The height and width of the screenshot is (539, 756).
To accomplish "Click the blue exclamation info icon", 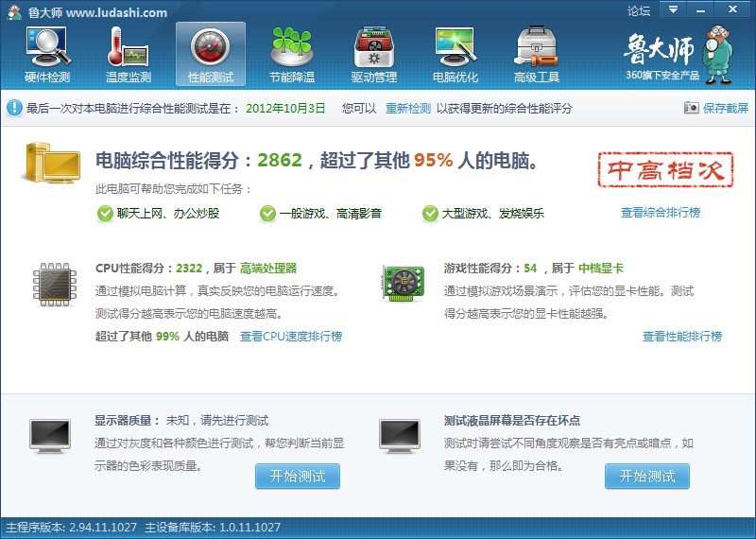I will 14,108.
